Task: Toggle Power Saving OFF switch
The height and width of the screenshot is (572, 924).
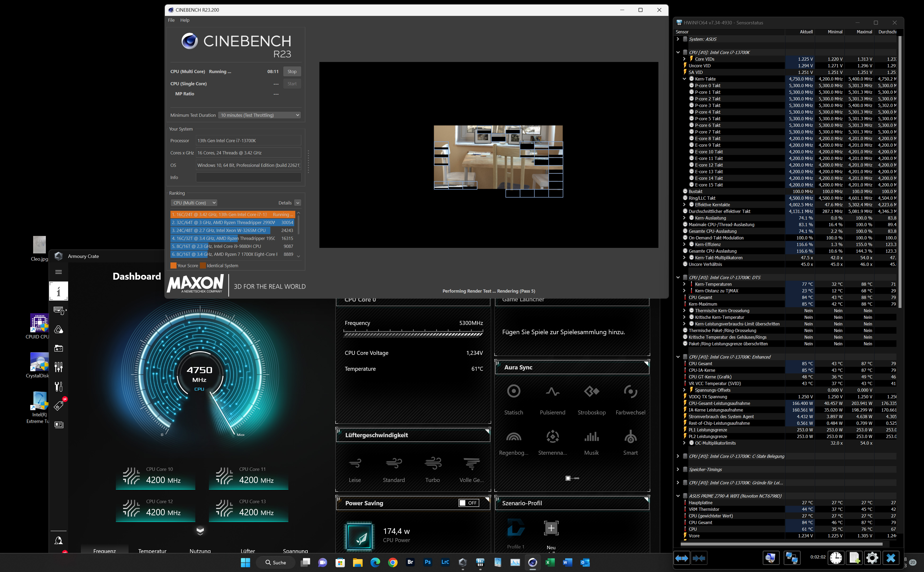Action: coord(469,503)
